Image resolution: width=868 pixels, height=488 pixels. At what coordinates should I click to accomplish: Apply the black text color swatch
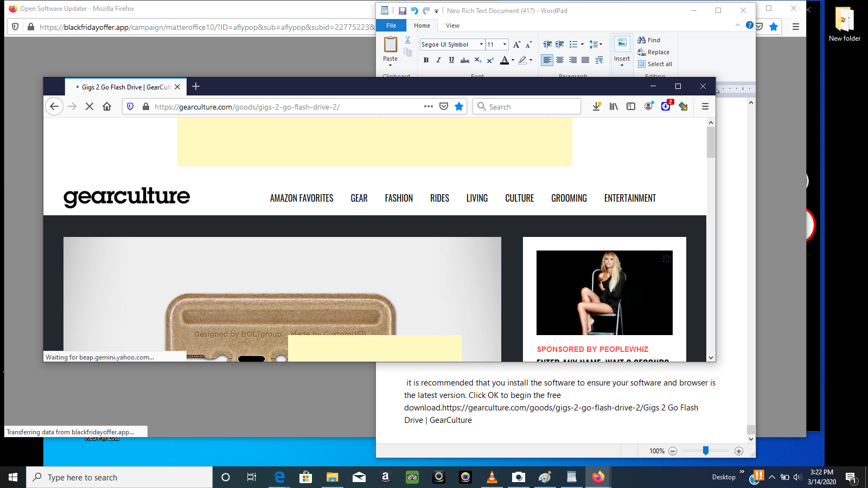pyautogui.click(x=505, y=60)
